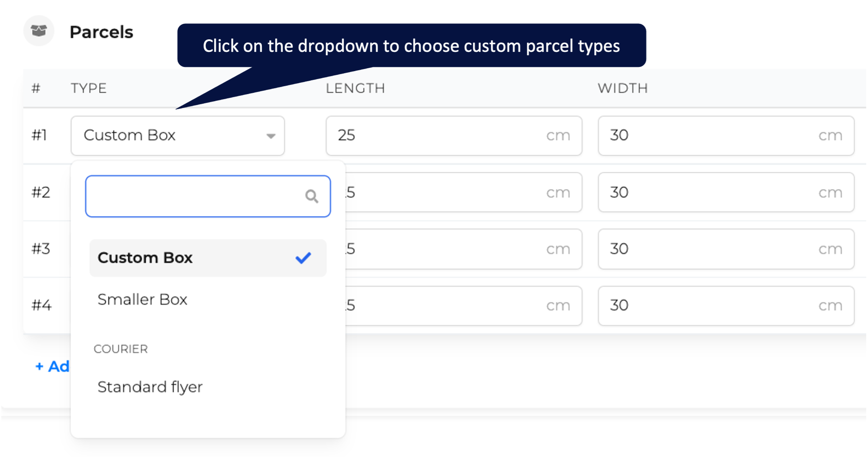Click the row #2 length input field
Viewport: 868px width, 460px height.
(463, 192)
